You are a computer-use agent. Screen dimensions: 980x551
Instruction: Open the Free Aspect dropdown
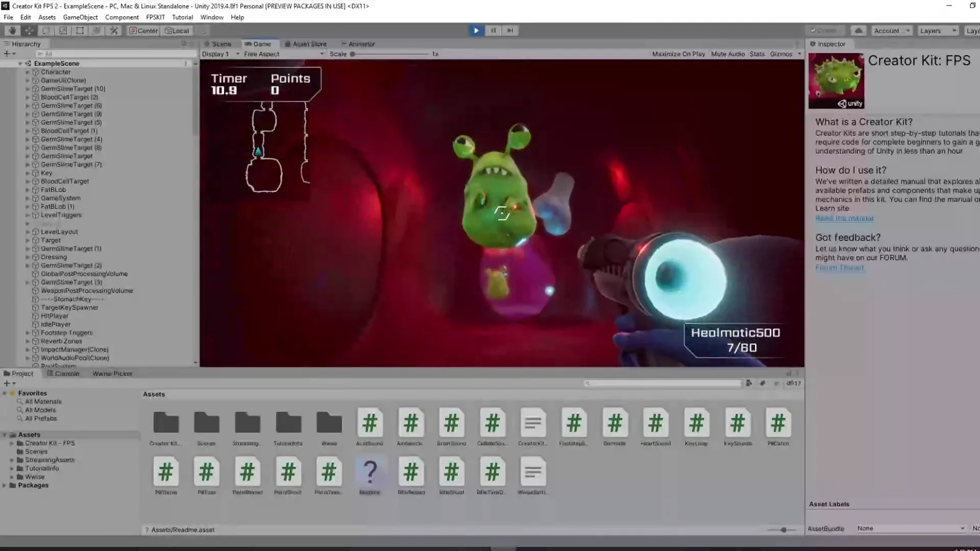tap(282, 54)
